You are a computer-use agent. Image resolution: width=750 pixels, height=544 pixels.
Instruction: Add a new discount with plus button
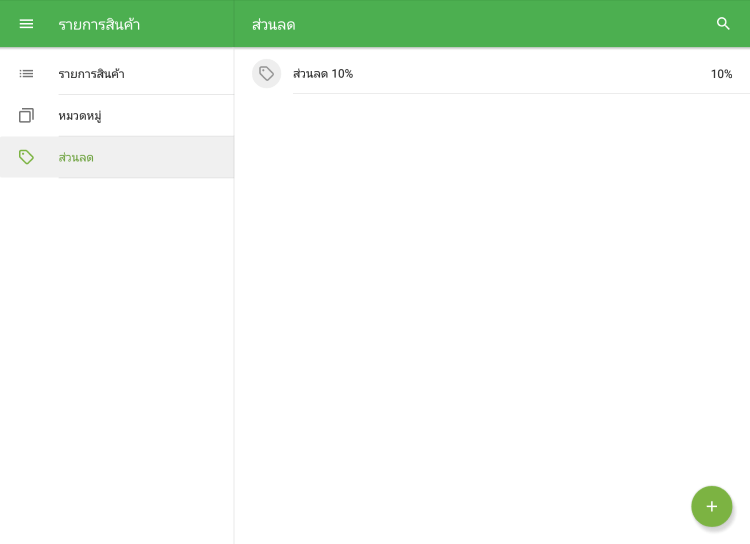(x=711, y=506)
